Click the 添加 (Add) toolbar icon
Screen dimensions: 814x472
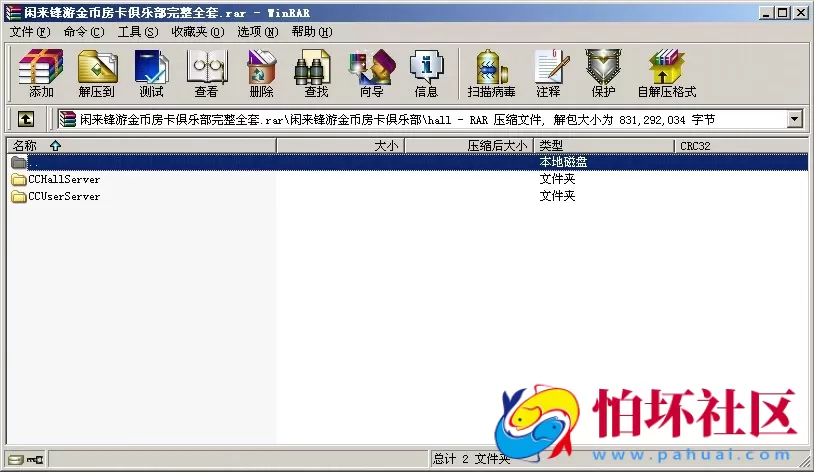[41, 73]
